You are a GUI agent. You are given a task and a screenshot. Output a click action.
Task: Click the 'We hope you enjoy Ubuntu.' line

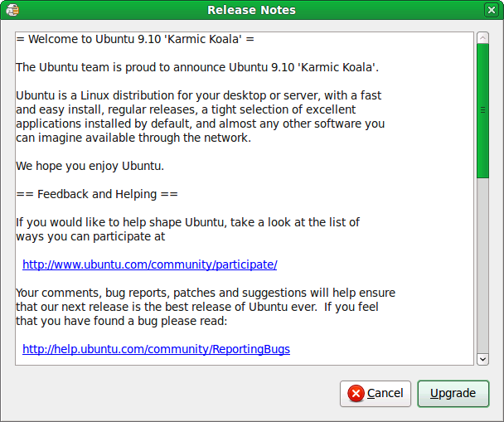click(90, 166)
